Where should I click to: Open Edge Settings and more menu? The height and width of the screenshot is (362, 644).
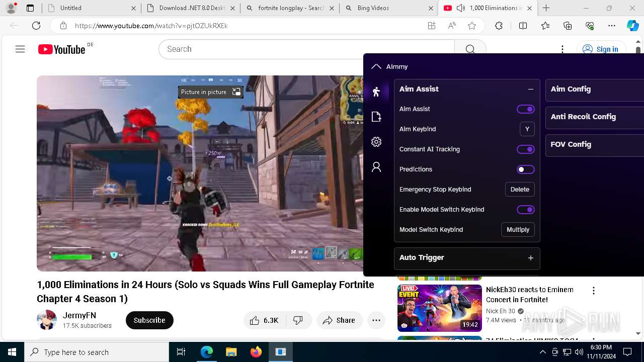coord(612,26)
